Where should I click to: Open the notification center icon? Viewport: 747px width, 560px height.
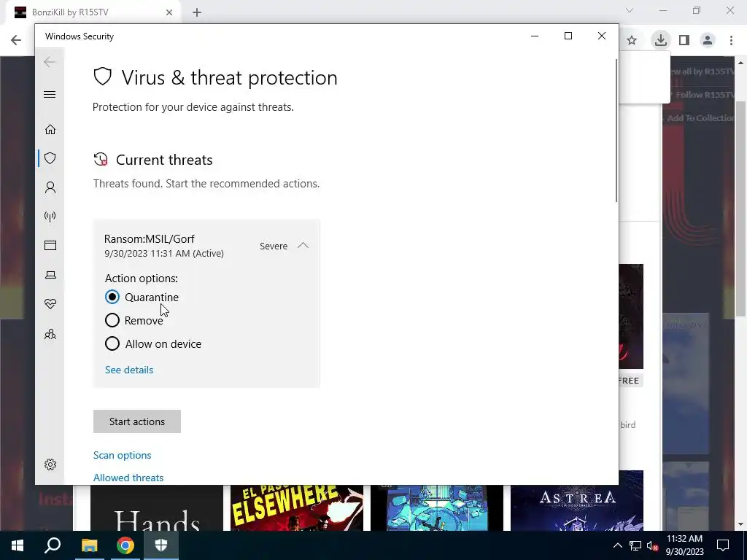723,545
